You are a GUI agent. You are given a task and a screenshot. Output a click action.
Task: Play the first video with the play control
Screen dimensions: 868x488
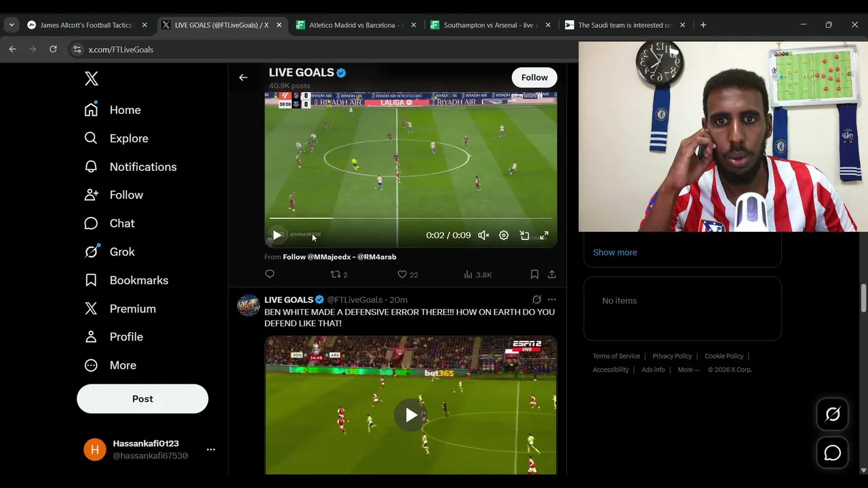277,235
